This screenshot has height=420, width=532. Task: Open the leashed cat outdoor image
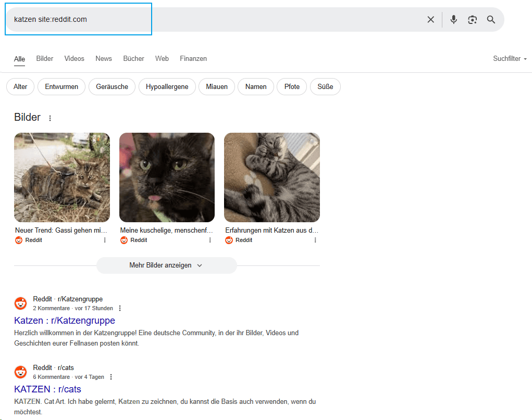click(x=62, y=177)
